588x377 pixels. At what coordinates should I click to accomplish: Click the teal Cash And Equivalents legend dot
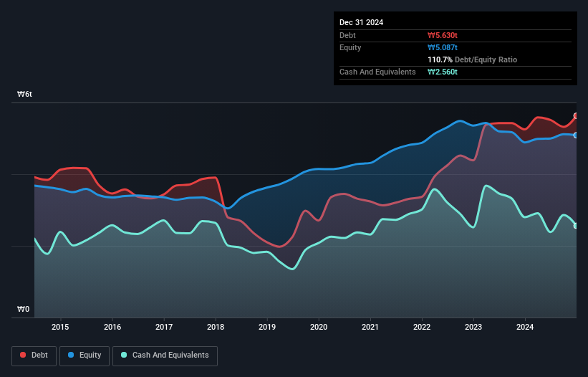click(124, 355)
